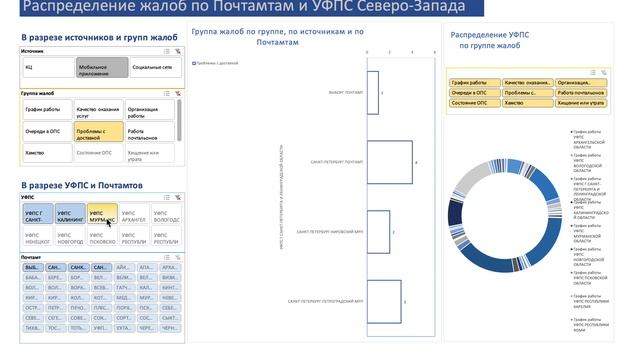This screenshot has width=640, height=360.
Task: Select Хамство in the left Группа жалоб slicer
Action: tap(47, 153)
